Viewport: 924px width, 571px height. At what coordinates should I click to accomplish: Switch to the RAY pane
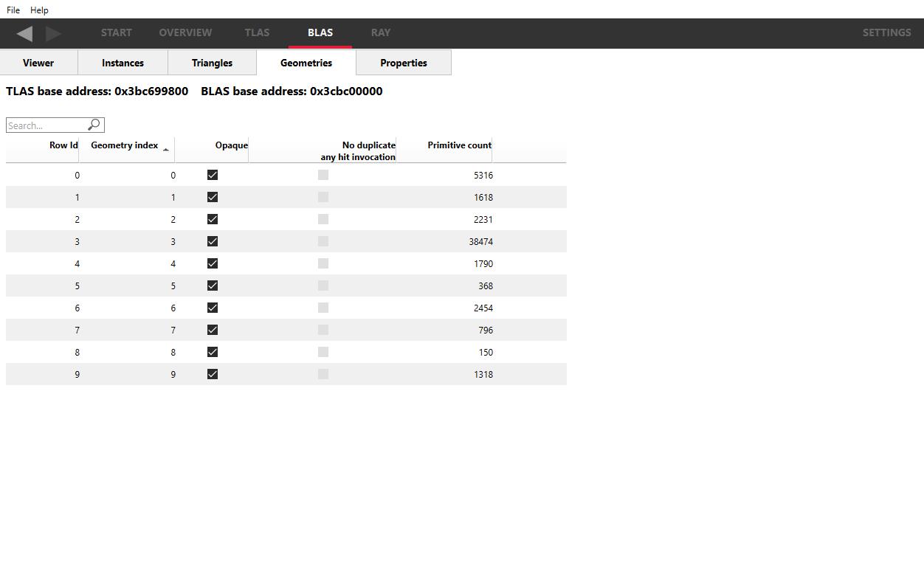tap(381, 32)
